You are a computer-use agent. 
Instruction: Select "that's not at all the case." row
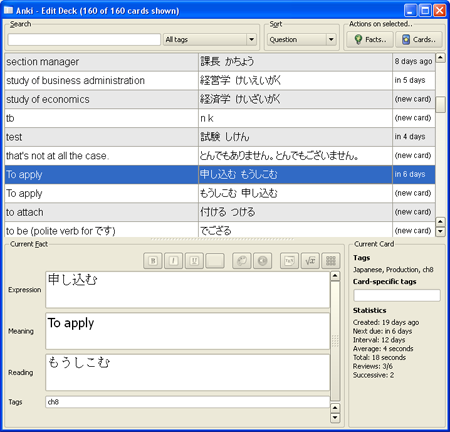coord(220,156)
